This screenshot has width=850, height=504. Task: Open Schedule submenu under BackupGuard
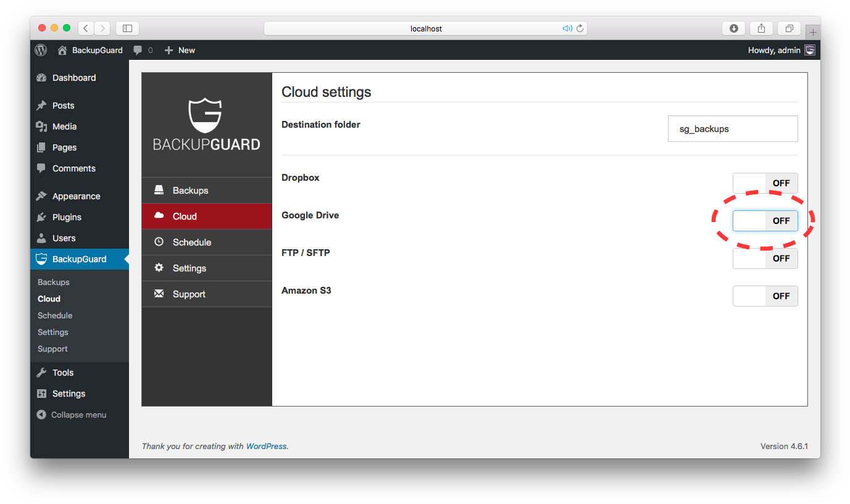[x=55, y=315]
